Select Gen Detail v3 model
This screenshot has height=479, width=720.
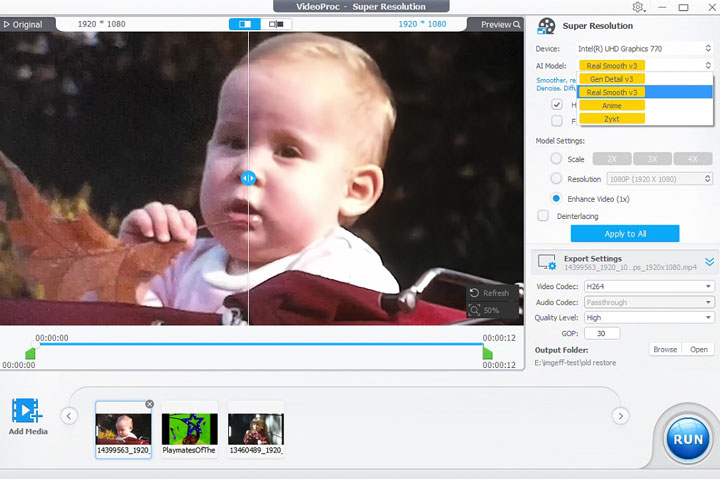pos(645,79)
